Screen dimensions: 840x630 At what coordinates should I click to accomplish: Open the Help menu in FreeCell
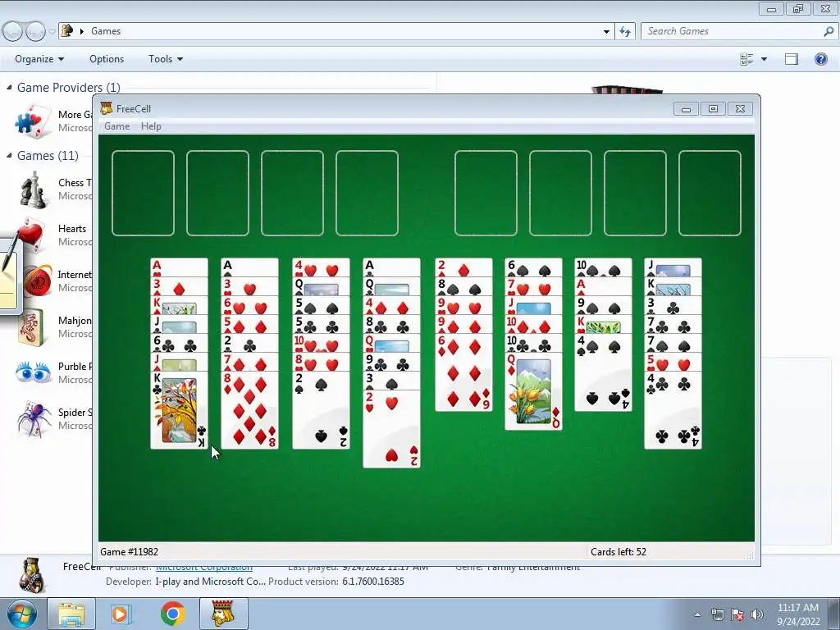coord(151,126)
